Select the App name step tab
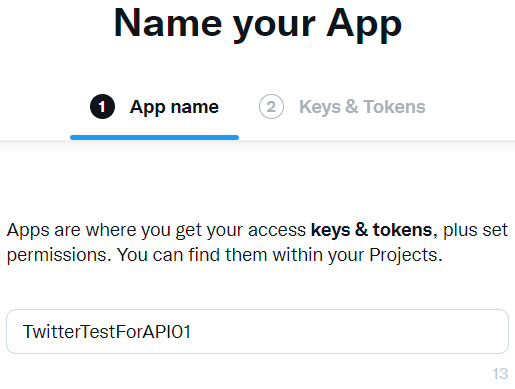The width and height of the screenshot is (515, 389). (x=154, y=107)
